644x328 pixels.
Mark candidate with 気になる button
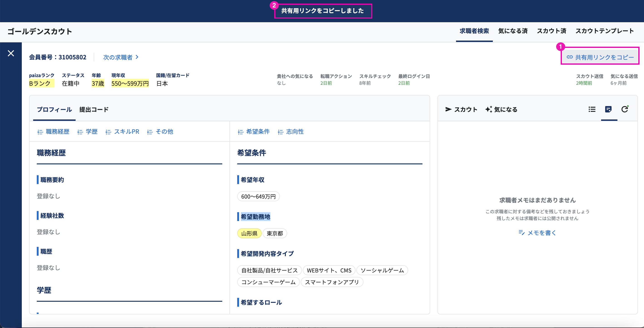pos(501,109)
